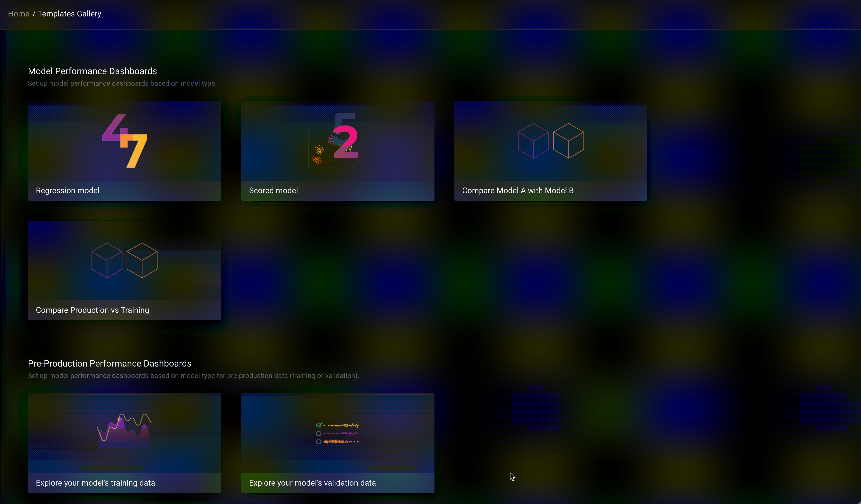Click orange cube in Production vs Training card
This screenshot has height=504, width=861.
[142, 260]
